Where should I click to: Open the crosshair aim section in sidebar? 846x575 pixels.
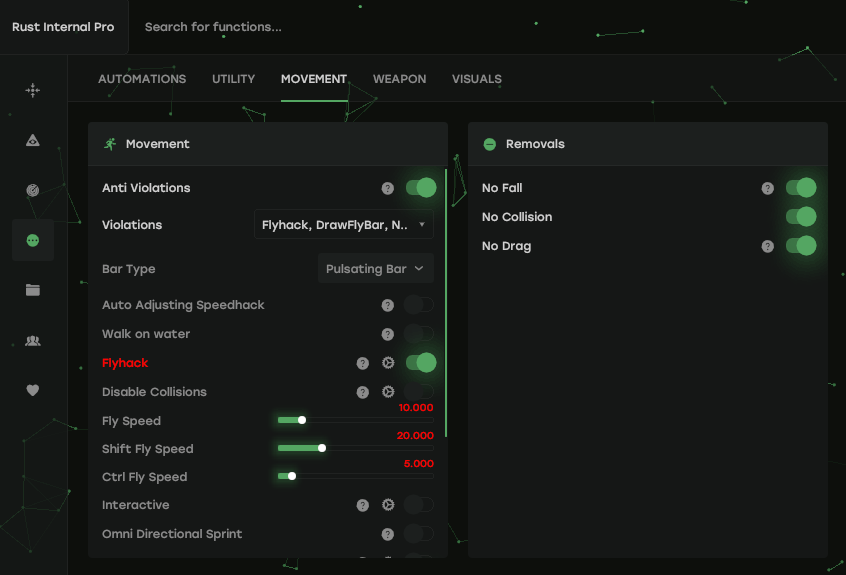[x=32, y=90]
